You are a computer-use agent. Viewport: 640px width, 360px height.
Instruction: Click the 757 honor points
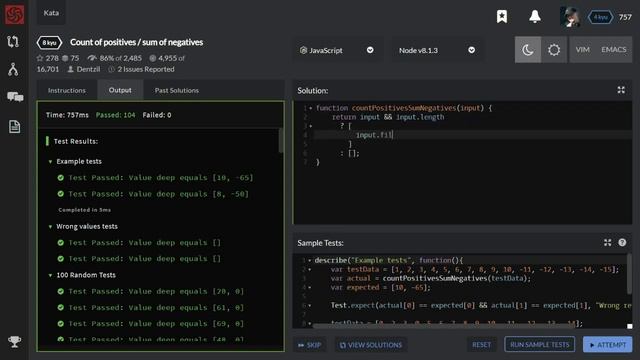(x=625, y=17)
